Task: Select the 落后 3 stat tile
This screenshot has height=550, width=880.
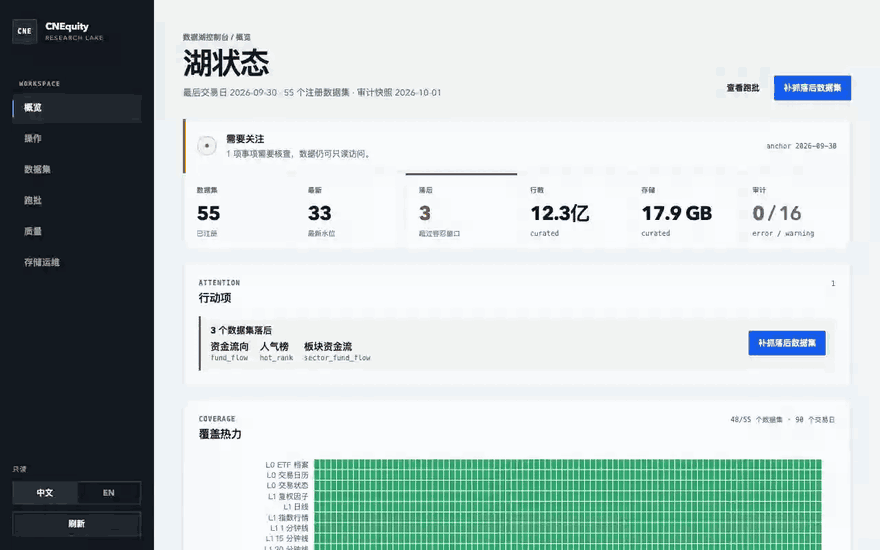Action: (x=461, y=212)
